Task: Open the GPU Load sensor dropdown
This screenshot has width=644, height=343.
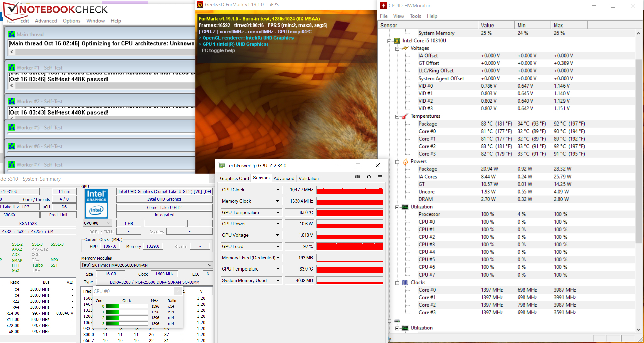Action: click(x=278, y=247)
